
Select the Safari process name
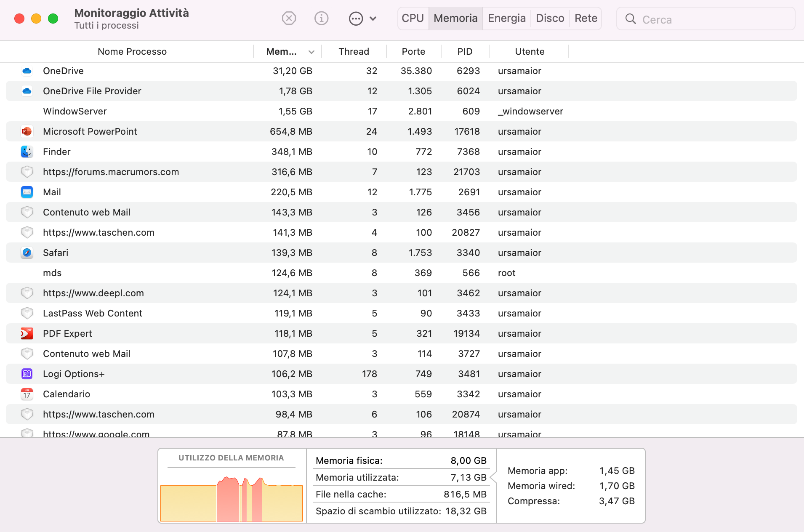coord(56,253)
